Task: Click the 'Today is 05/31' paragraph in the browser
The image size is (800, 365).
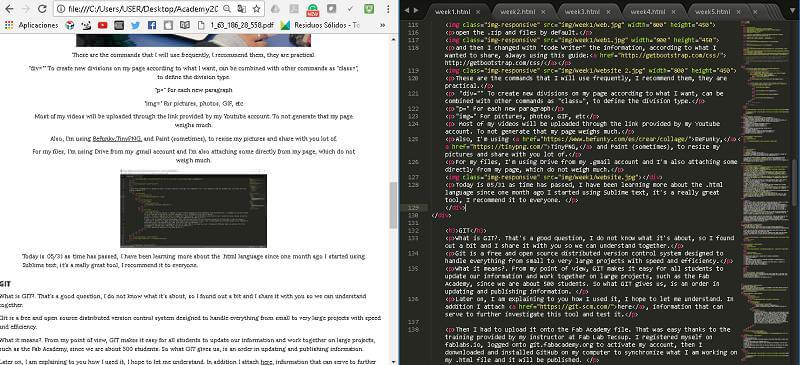Action: tap(194, 261)
